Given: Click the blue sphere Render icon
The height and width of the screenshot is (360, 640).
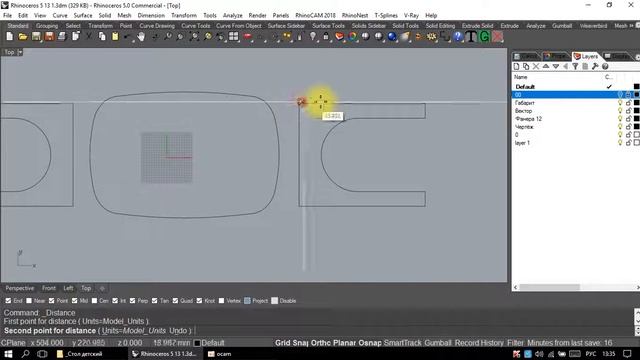Looking at the screenshot, I should point(392,37).
